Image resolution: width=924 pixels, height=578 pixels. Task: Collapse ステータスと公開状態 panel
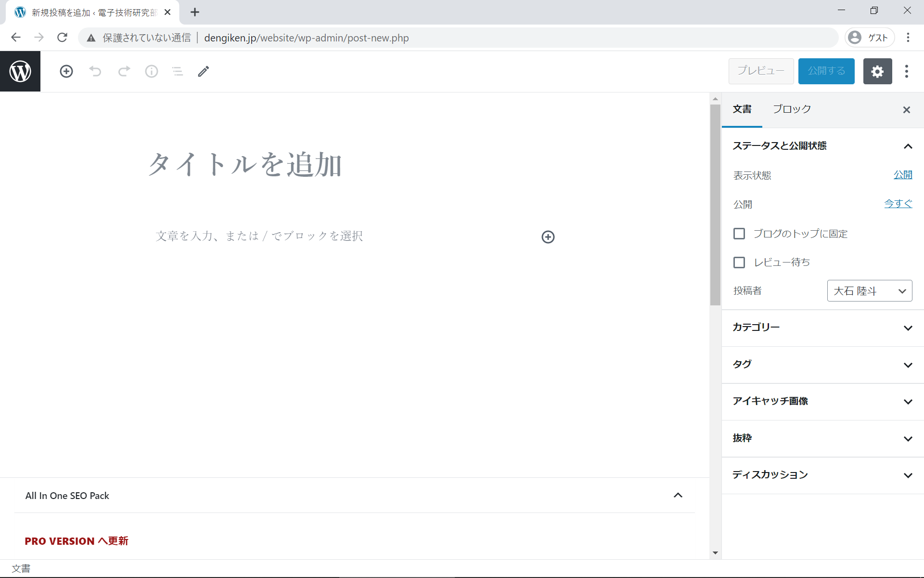[x=823, y=146]
